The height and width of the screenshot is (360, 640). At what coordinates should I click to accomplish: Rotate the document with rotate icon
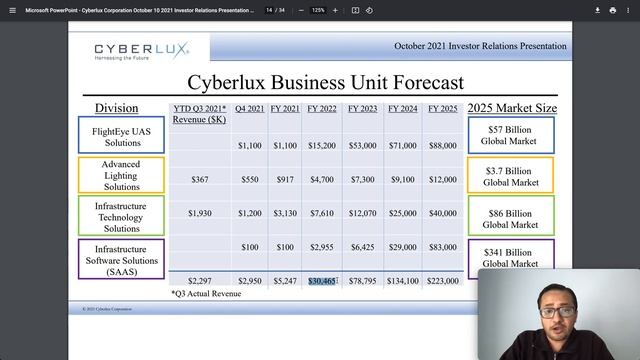(x=369, y=10)
